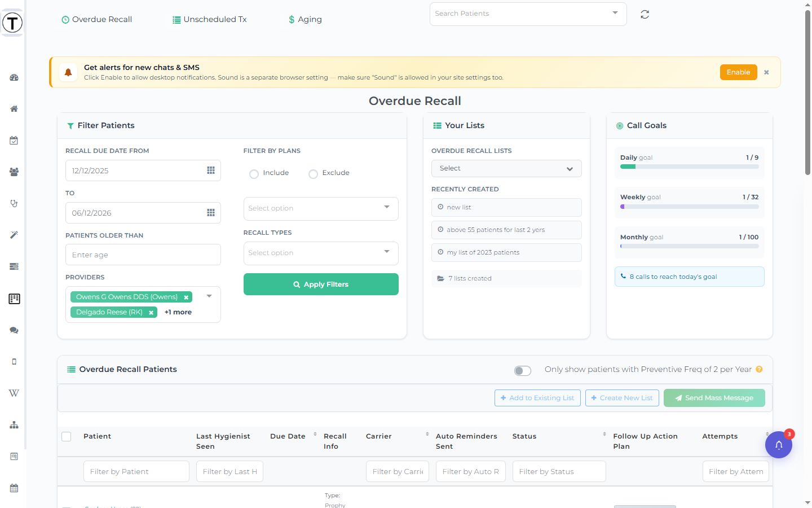Expand the Providers dropdown arrow
The width and height of the screenshot is (812, 508).
pos(209,296)
